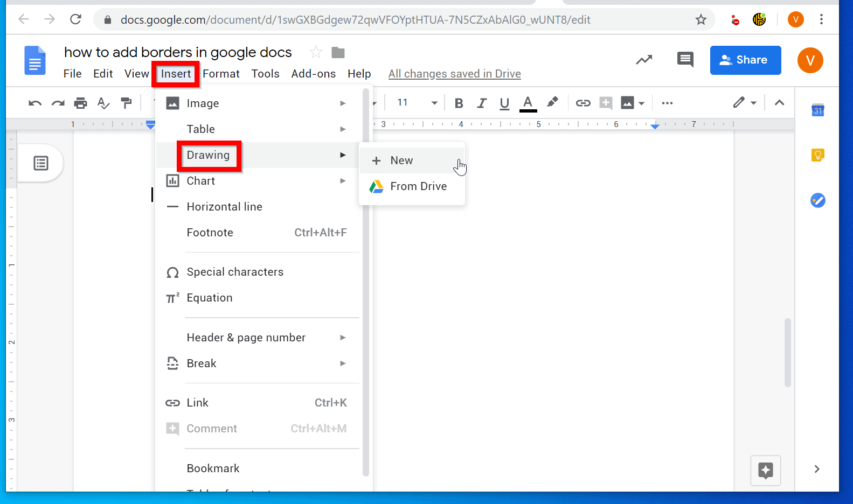Image resolution: width=853 pixels, height=504 pixels.
Task: Star this document title
Action: click(x=316, y=52)
